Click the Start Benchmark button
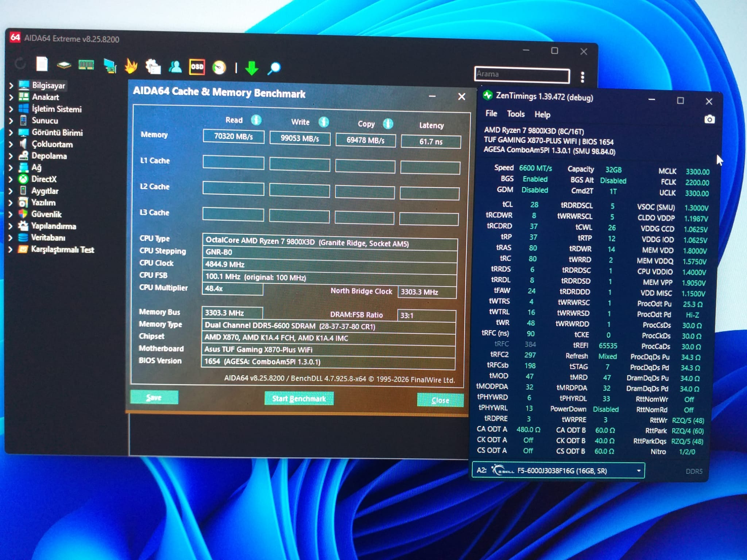This screenshot has height=560, width=747. [x=299, y=398]
